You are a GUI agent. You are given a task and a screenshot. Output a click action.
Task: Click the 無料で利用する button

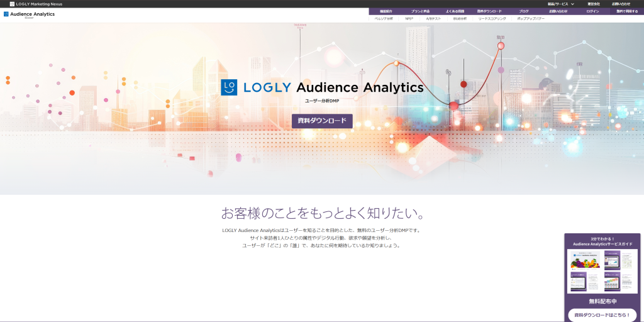tap(626, 11)
